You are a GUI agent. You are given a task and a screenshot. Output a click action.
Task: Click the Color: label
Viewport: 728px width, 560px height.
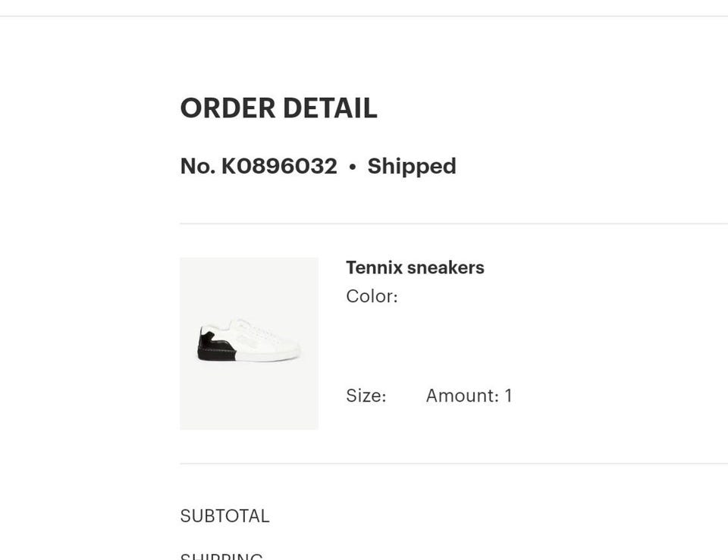tap(372, 296)
